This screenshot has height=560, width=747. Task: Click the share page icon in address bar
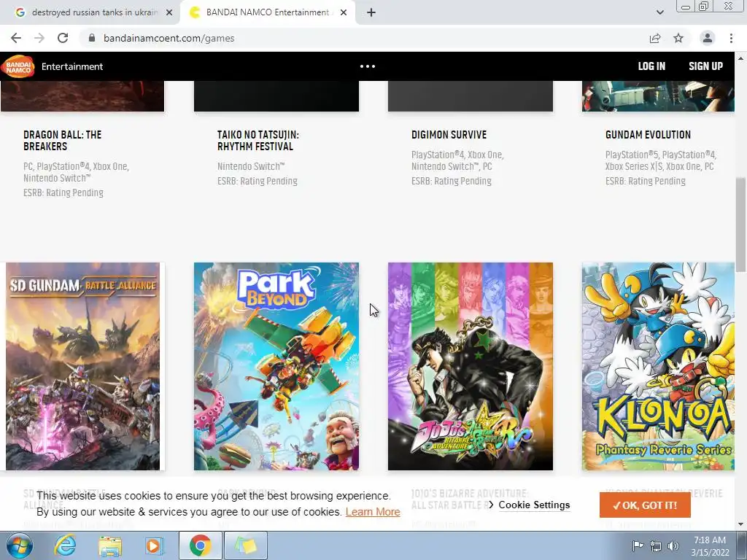pos(655,38)
